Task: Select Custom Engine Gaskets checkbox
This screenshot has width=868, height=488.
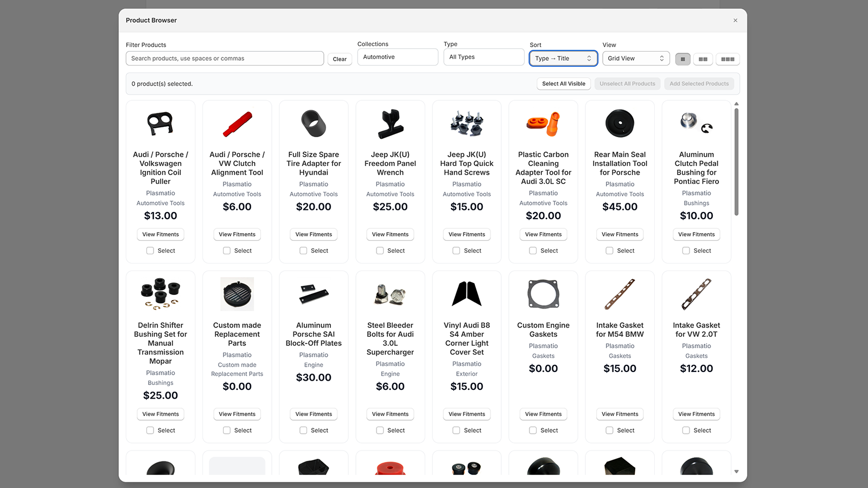Action: [x=533, y=430]
